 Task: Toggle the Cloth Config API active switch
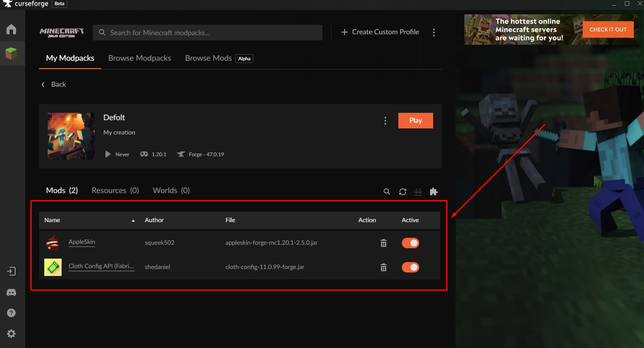click(x=411, y=267)
